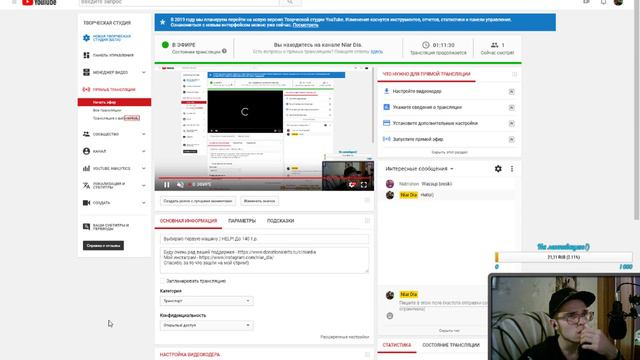Mute the live preview player volume
The height and width of the screenshot is (360, 640).
180,184
